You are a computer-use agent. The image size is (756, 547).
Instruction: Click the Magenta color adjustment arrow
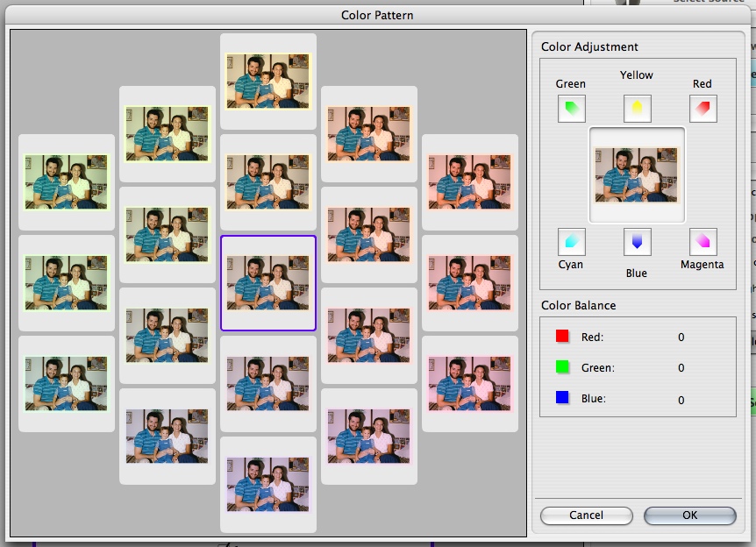point(703,241)
